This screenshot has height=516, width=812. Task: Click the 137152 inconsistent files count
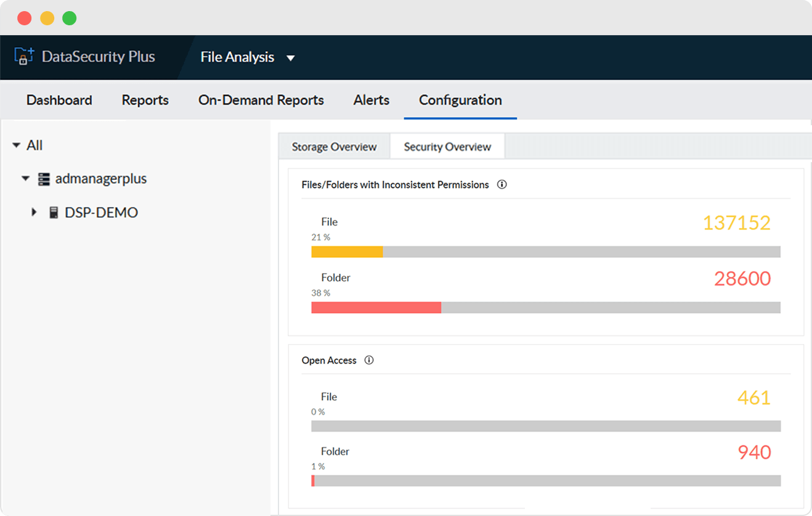[x=736, y=223]
